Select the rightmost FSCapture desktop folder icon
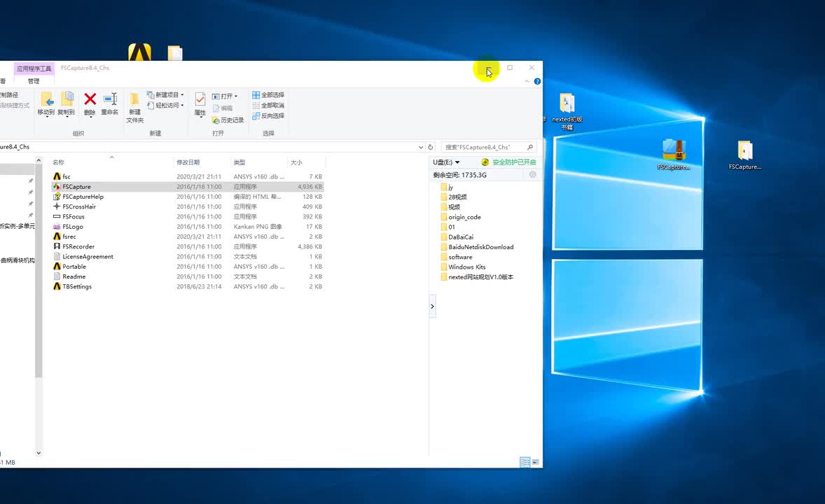Viewport: 825px width, 504px height. (745, 155)
